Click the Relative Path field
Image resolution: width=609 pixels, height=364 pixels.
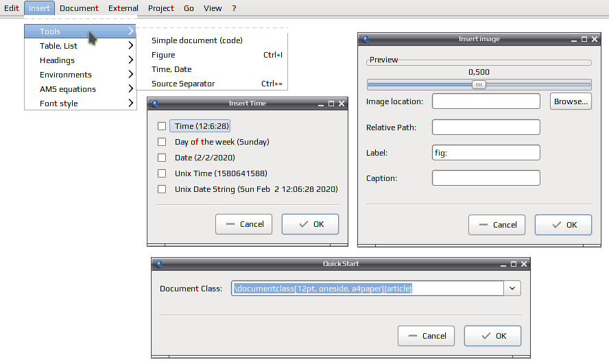486,128
